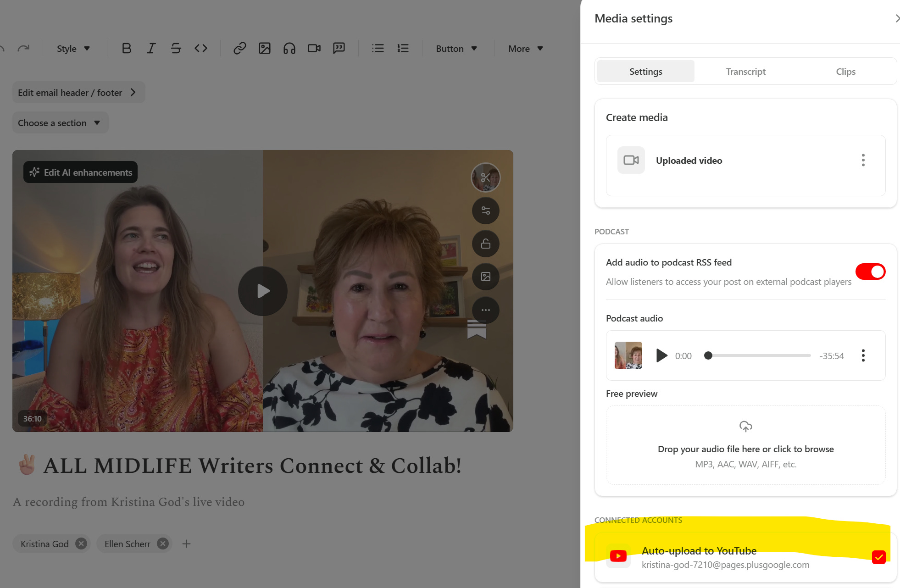
Task: Toggle bold text formatting
Action: [127, 49]
